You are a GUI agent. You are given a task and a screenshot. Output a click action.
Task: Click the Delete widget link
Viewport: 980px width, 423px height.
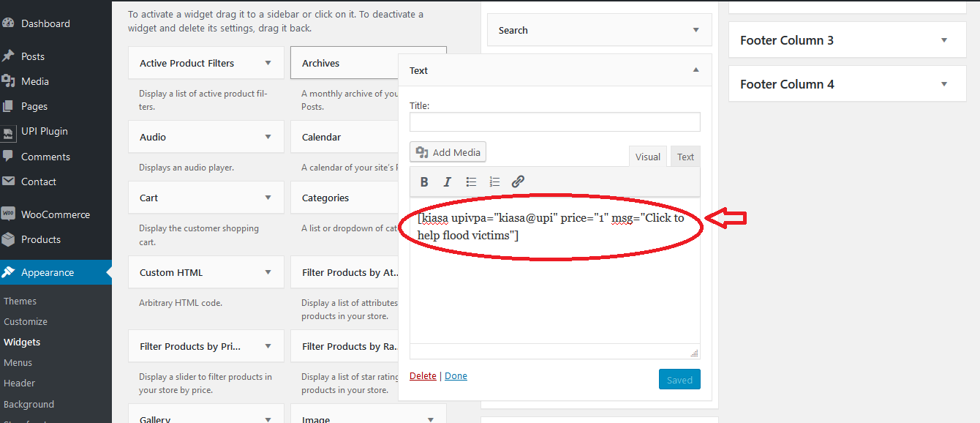click(x=423, y=375)
